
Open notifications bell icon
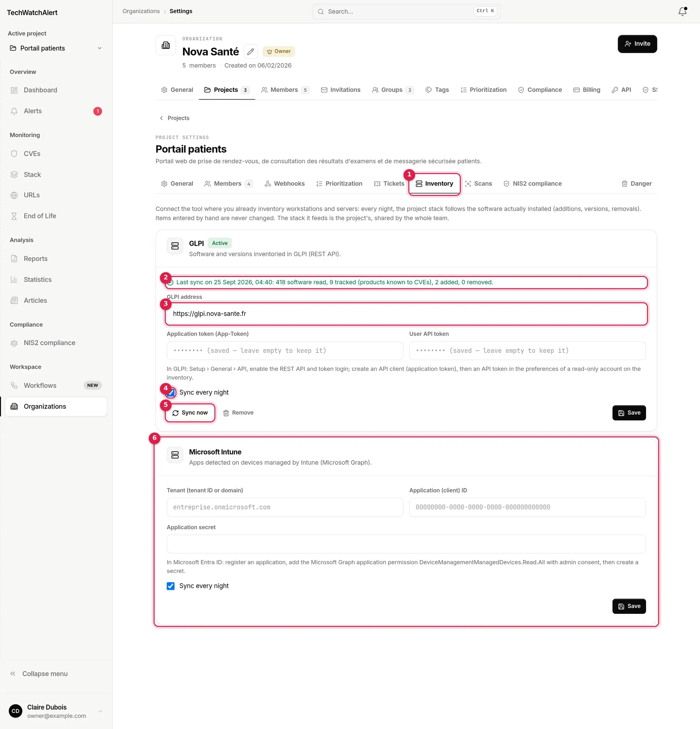[682, 12]
